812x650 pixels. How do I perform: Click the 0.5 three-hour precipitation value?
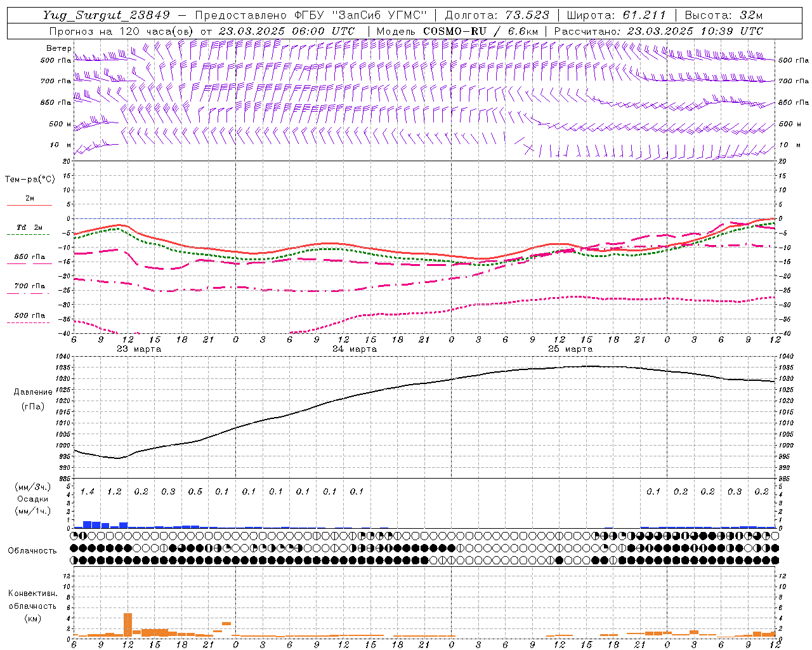click(195, 492)
